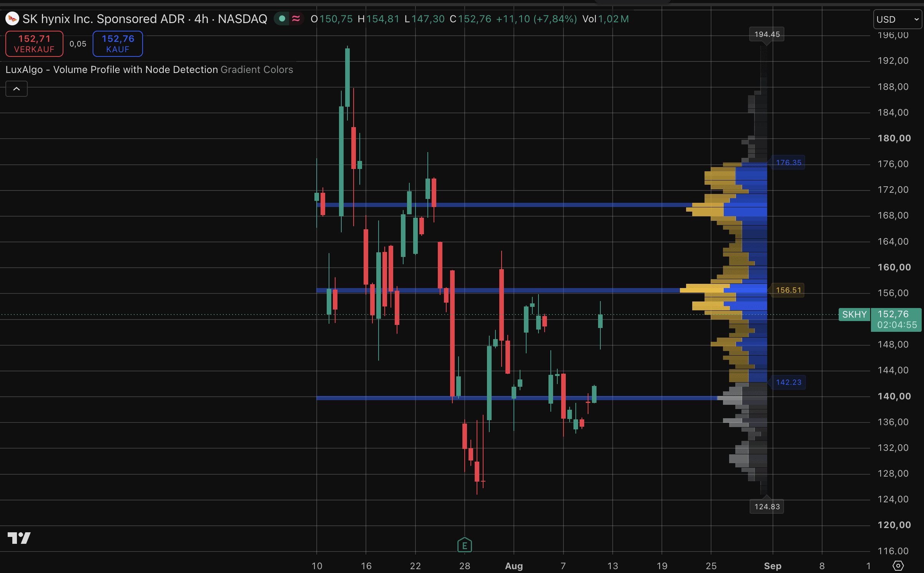Click the 13 date label on the time axis
This screenshot has width=924, height=573.
click(613, 566)
